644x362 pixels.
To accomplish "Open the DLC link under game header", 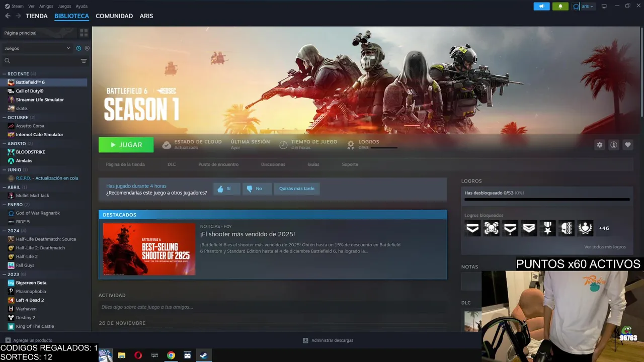I will coord(172,164).
